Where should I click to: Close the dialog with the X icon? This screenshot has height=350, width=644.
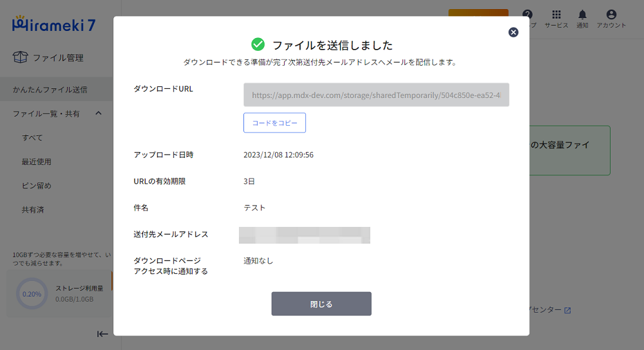tap(513, 32)
